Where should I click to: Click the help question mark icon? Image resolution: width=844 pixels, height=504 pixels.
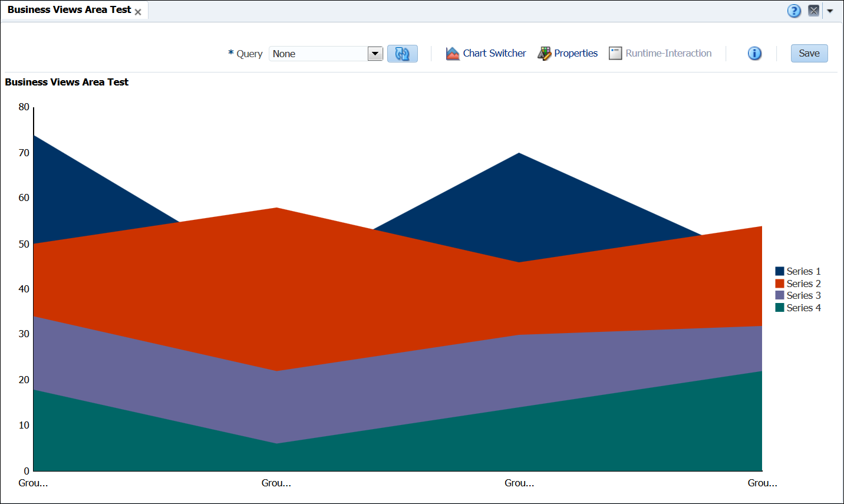pos(794,11)
